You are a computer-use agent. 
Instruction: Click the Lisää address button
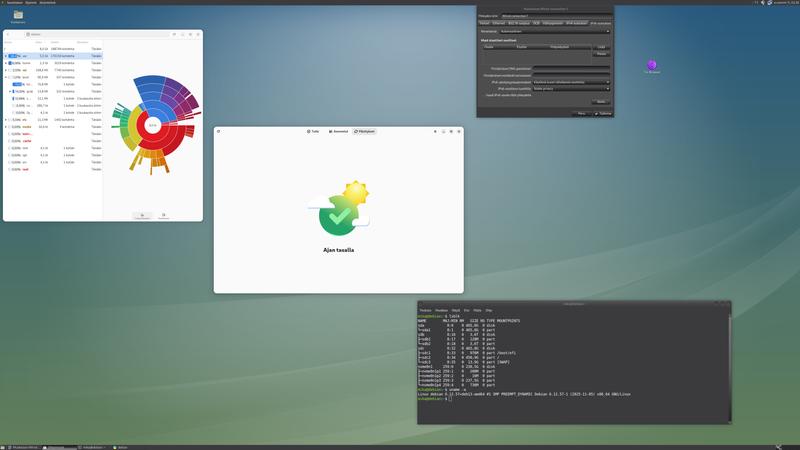pyautogui.click(x=601, y=46)
